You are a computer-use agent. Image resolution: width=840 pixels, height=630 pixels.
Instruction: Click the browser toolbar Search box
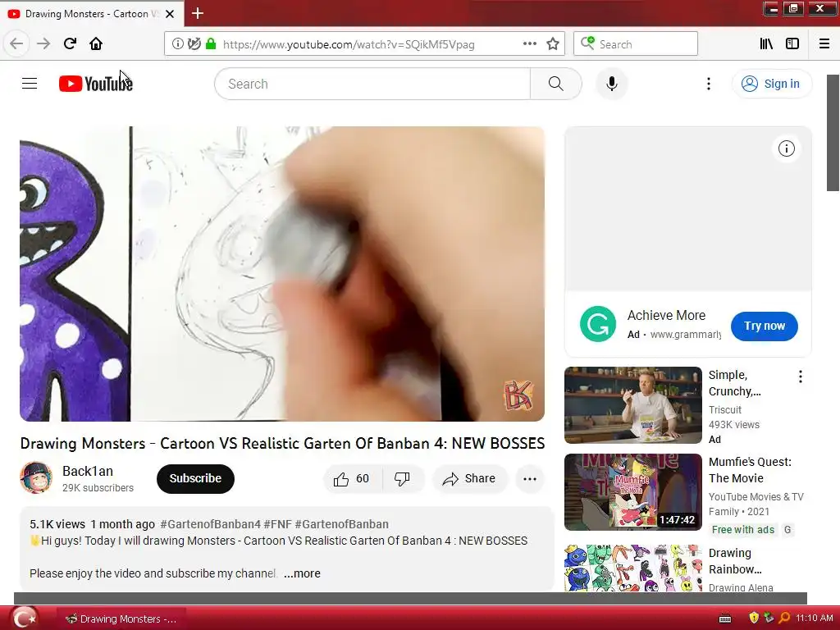pos(636,44)
